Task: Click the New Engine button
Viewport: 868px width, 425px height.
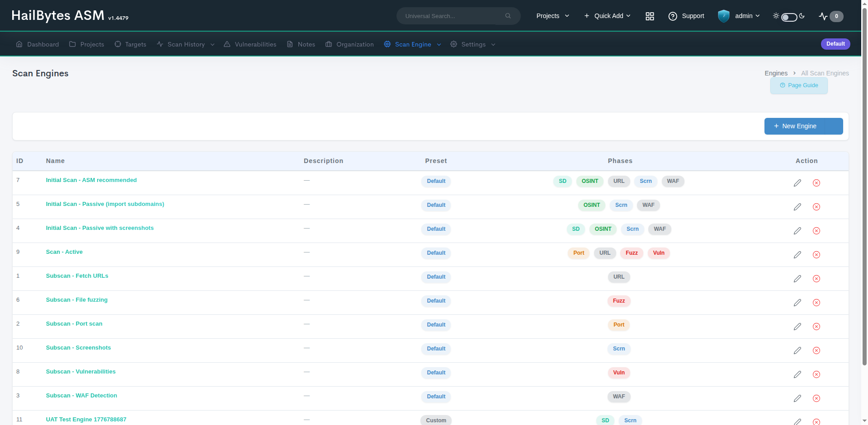Action: (x=803, y=126)
